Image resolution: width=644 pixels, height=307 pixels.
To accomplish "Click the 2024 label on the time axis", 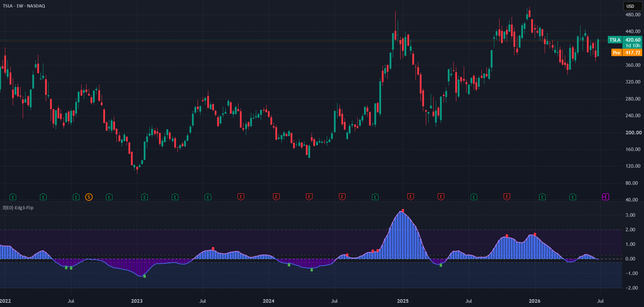I will coord(269,301).
